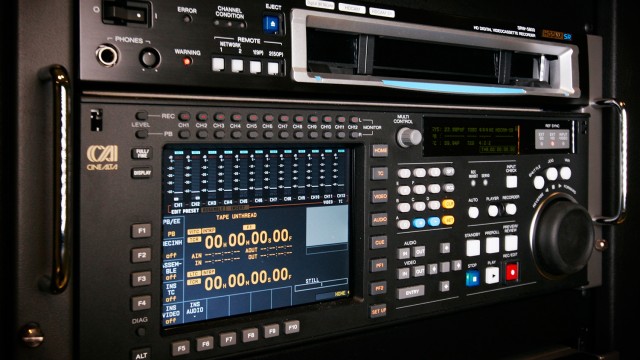This screenshot has width=640, height=360.
Task: Click the red REC/EDIT button
Action: point(511,271)
